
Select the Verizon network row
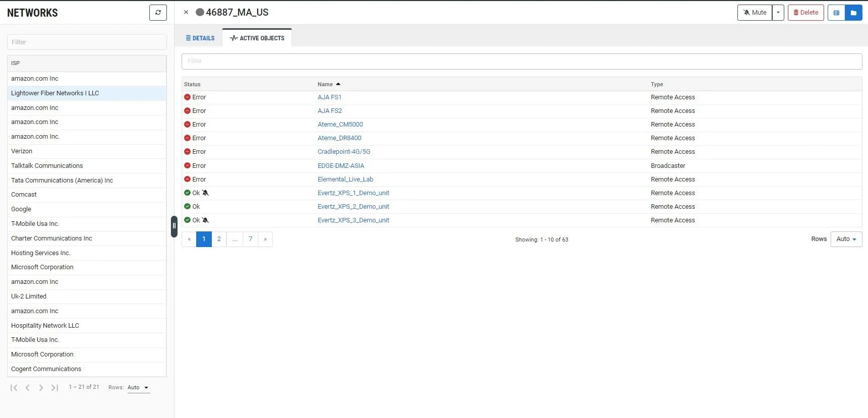coord(87,151)
